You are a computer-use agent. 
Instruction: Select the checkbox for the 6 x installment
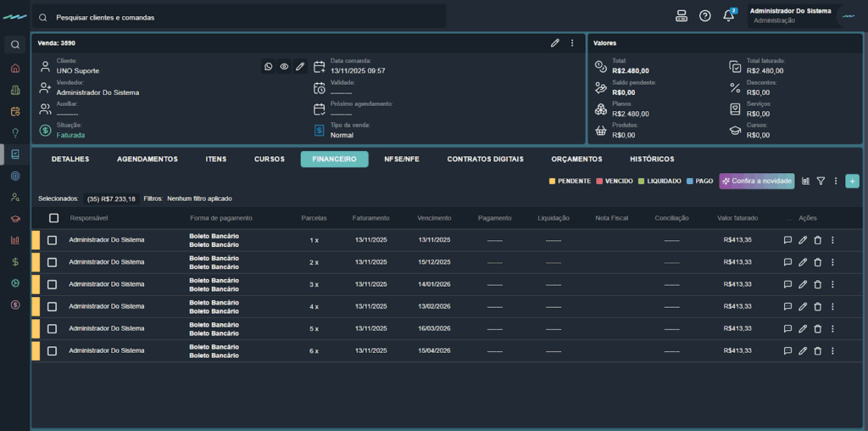(x=52, y=350)
